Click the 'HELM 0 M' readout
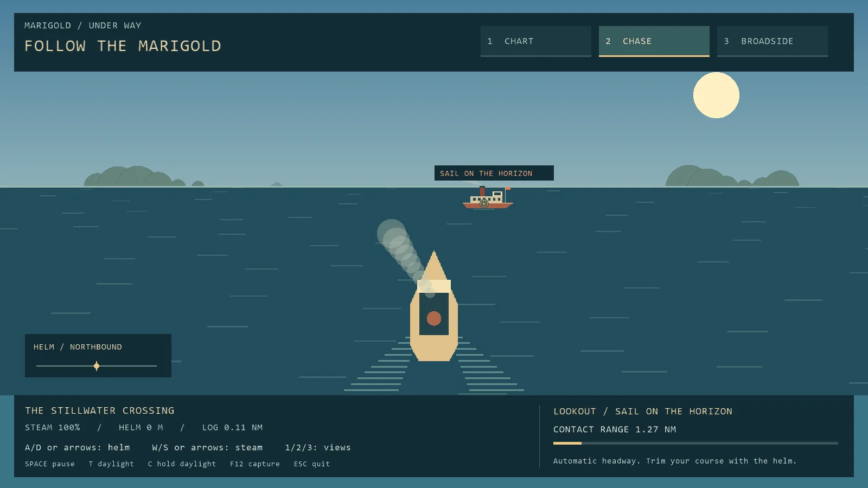 (141, 427)
